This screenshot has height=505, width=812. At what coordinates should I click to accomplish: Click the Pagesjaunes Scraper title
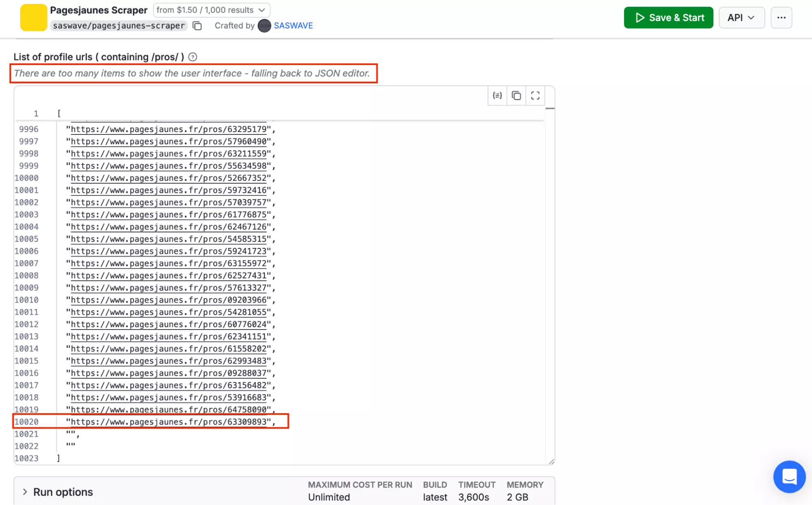(x=99, y=10)
